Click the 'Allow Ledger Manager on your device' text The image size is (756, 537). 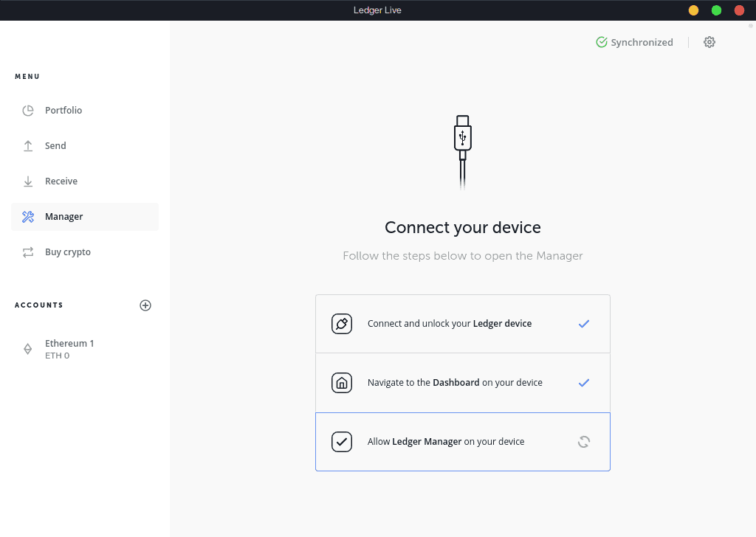(445, 442)
